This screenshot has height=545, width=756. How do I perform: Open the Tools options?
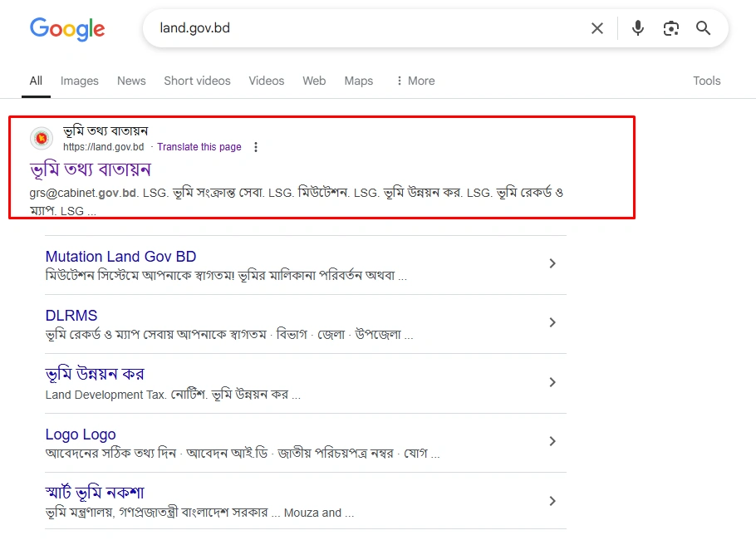click(x=707, y=81)
